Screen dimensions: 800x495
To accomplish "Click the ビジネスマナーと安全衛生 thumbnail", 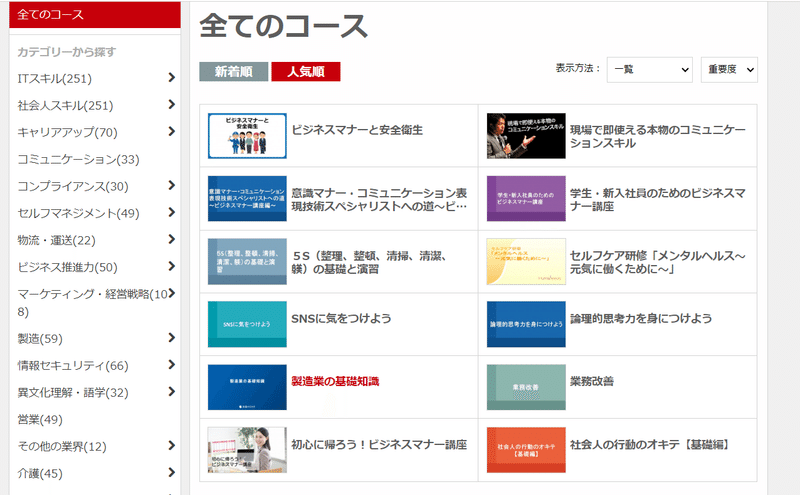I will pos(247,136).
